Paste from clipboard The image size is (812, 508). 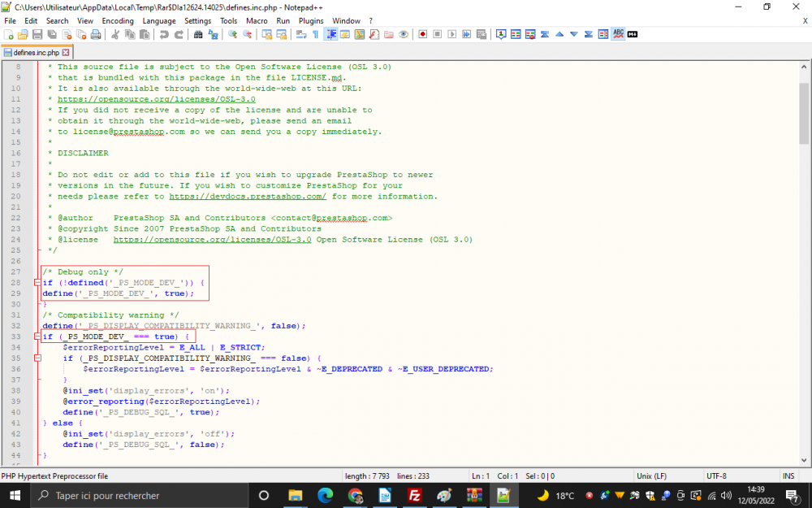tap(145, 36)
